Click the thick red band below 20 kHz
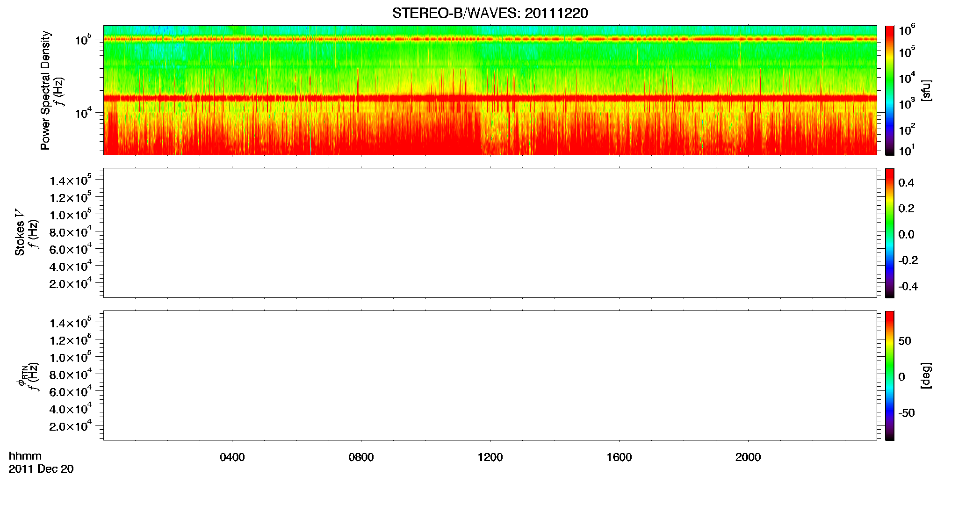 tap(490, 98)
